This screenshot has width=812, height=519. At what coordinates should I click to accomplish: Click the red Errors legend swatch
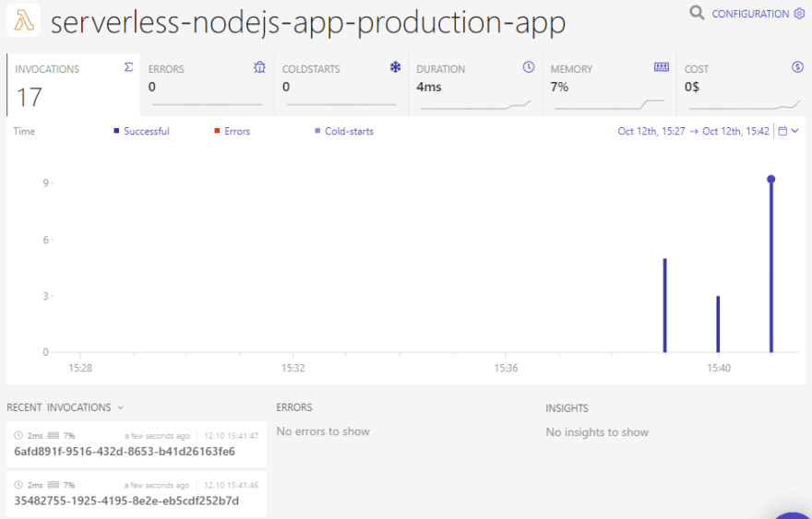[217, 131]
